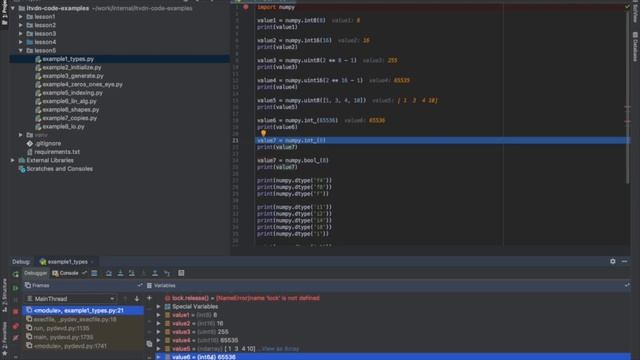Expand the lesson1 folder
This screenshot has width=640, height=360.
click(x=21, y=17)
